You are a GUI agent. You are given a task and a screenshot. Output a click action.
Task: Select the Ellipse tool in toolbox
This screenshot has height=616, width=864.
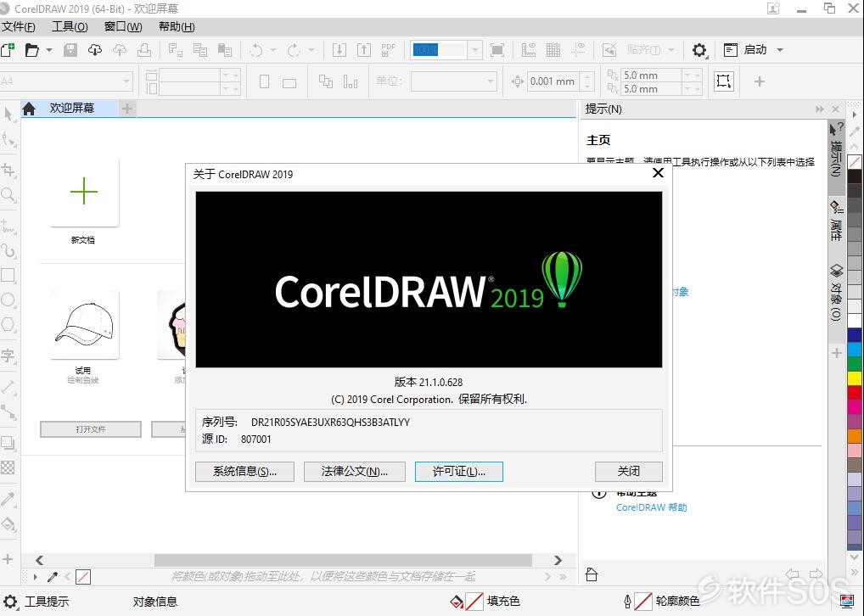coord(8,300)
